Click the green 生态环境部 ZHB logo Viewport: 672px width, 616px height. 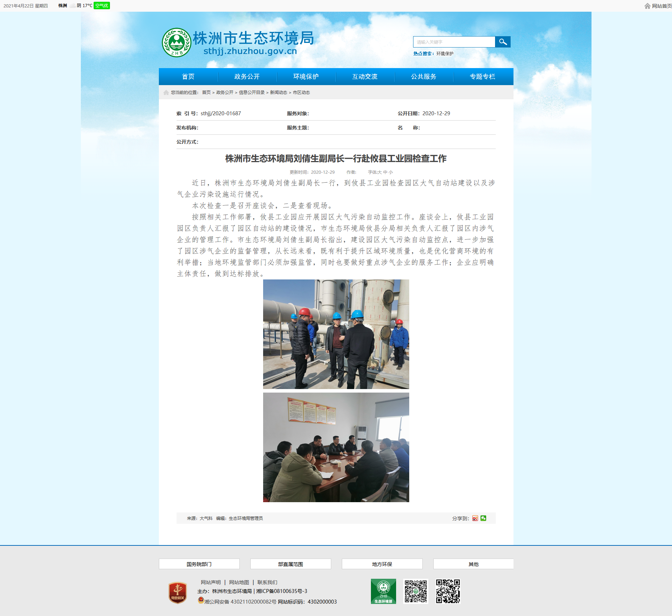[x=383, y=592]
